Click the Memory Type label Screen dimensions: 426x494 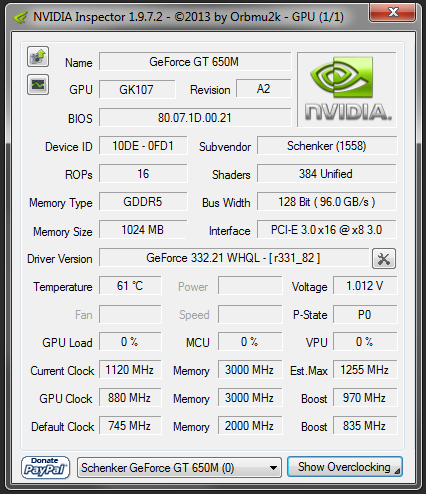(x=61, y=203)
